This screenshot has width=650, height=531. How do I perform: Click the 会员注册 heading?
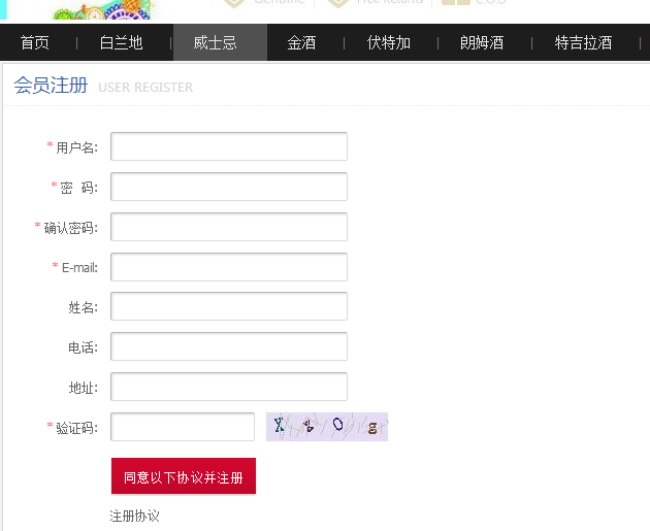pyautogui.click(x=51, y=85)
